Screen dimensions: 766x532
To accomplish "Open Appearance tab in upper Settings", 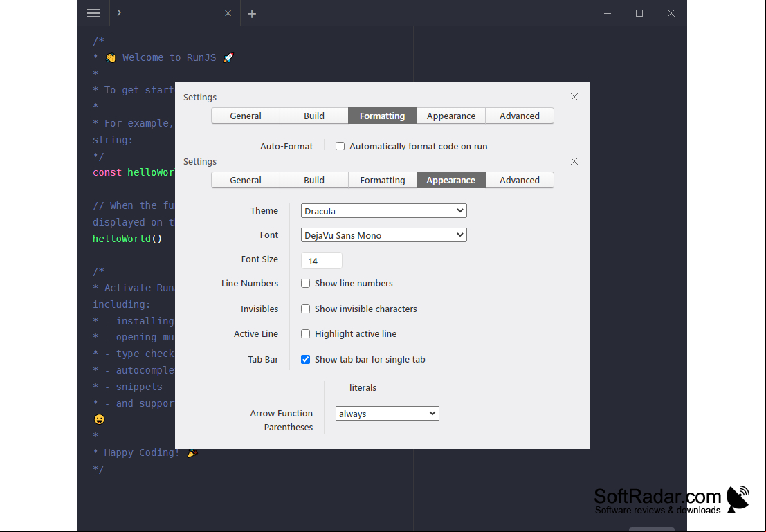I will (451, 116).
